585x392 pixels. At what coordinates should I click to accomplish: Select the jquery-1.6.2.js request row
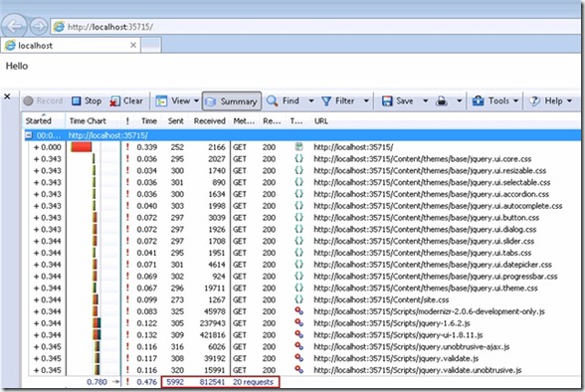point(304,323)
